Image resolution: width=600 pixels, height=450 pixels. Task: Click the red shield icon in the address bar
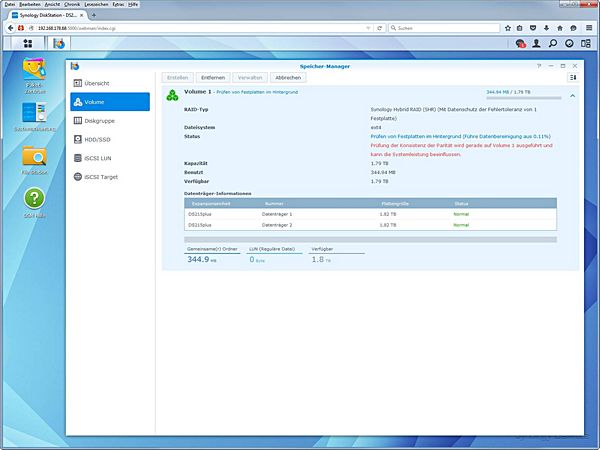tap(21, 28)
